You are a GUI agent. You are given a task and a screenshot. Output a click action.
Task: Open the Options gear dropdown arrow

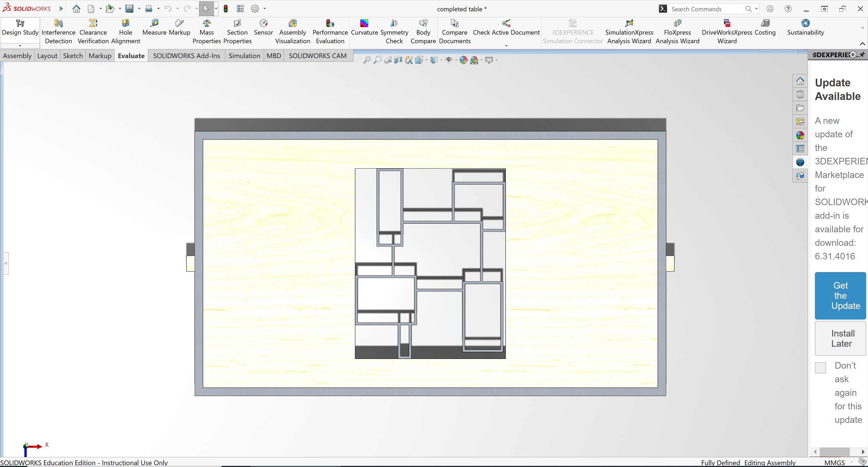coord(264,9)
